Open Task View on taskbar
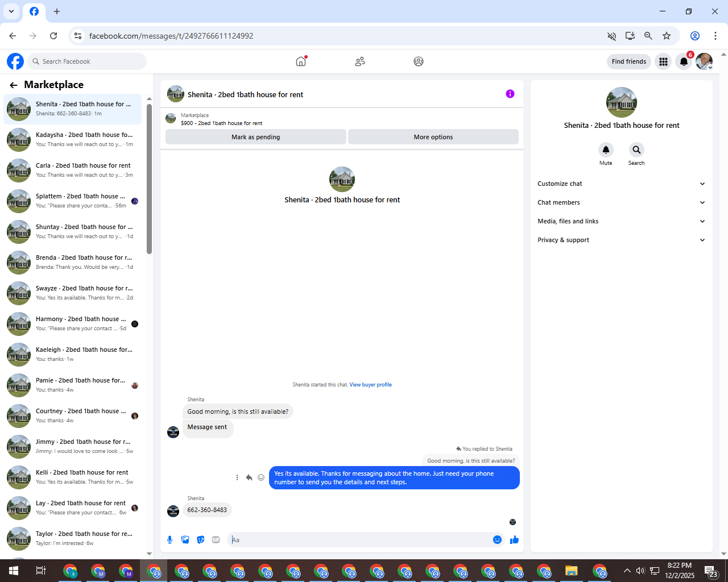 click(41, 571)
